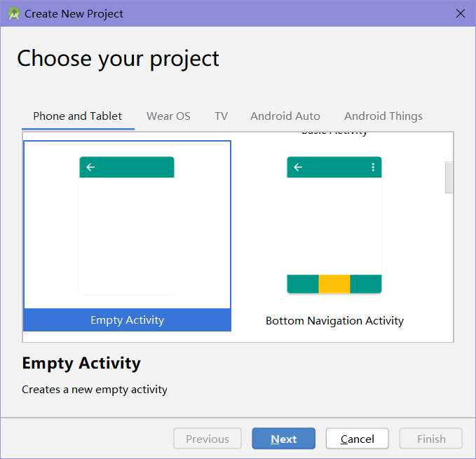Choose the Bottom Navigation Activity template thumbnail
The height and width of the screenshot is (459, 476).
pyautogui.click(x=334, y=225)
